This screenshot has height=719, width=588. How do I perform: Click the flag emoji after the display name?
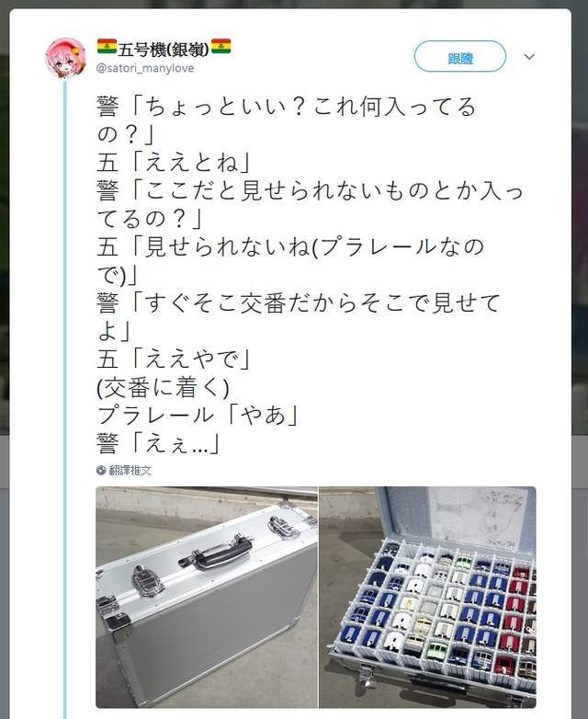tap(220, 46)
